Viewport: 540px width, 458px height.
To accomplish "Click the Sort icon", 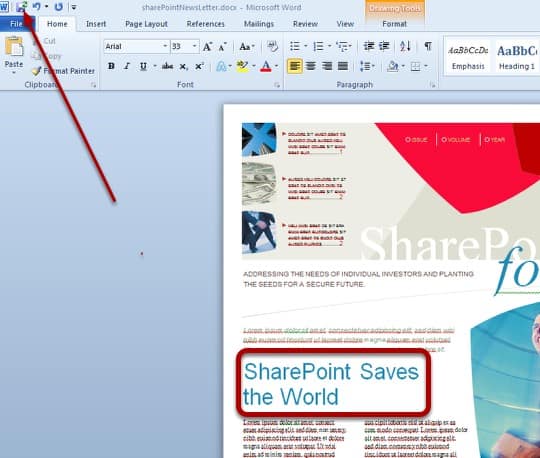I will (x=405, y=46).
